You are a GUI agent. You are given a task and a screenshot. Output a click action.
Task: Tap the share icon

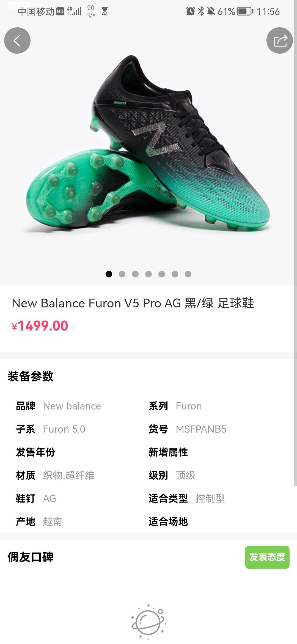coord(280,40)
